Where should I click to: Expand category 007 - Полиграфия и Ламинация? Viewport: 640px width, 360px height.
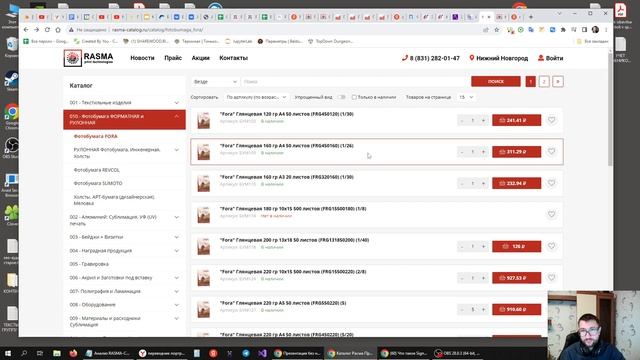coord(176,291)
